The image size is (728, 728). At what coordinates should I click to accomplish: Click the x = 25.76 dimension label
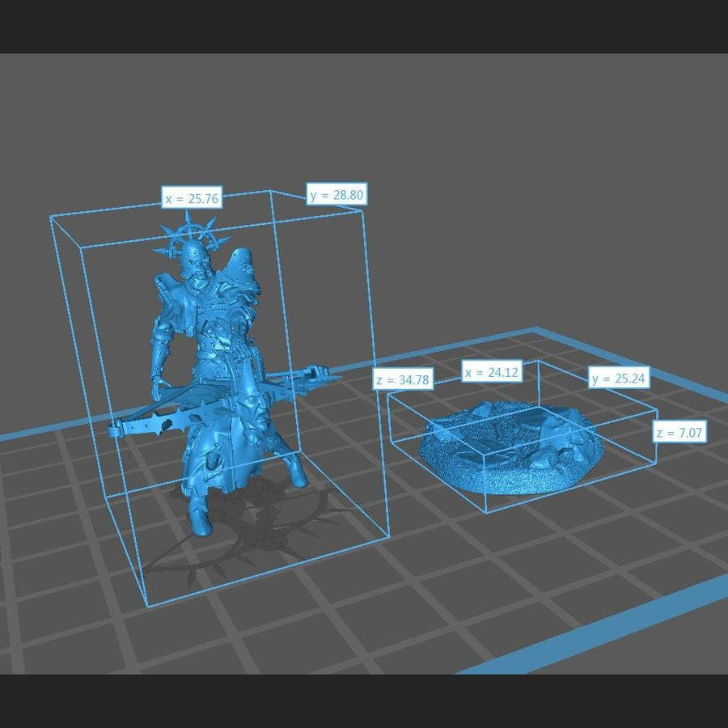[192, 198]
